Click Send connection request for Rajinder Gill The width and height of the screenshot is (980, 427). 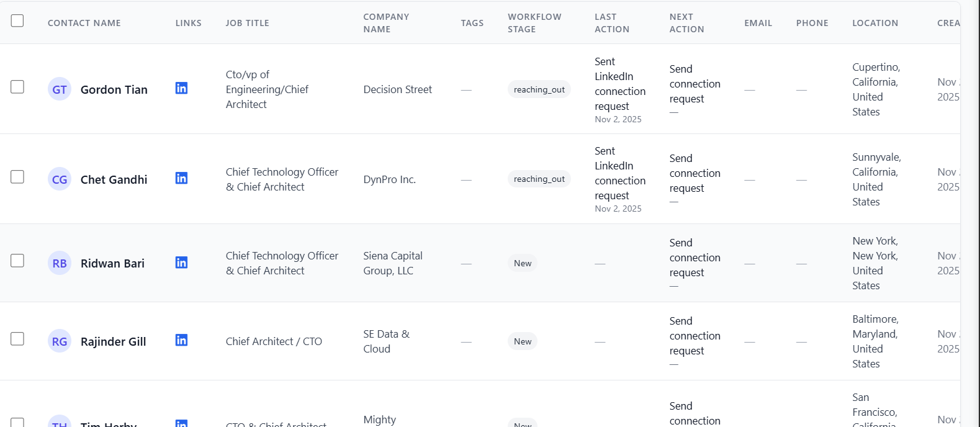pyautogui.click(x=695, y=336)
